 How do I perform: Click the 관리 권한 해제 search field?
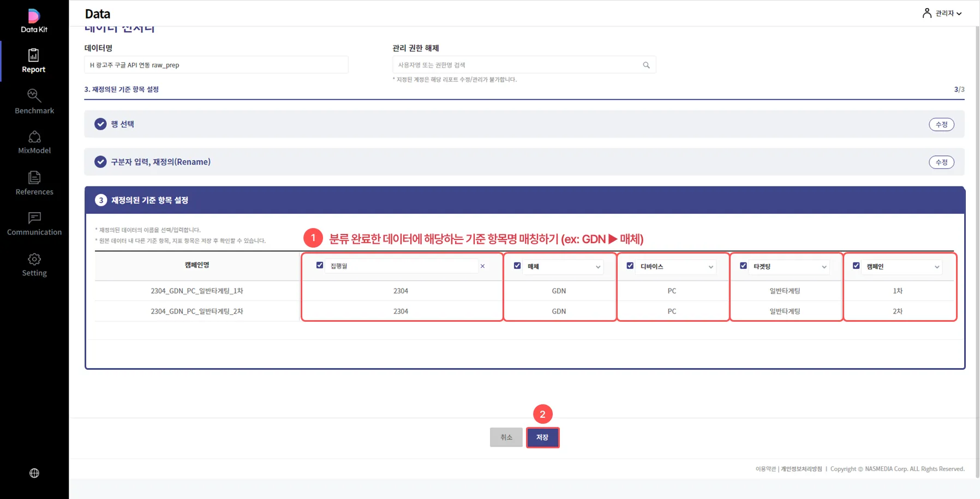[x=524, y=65]
